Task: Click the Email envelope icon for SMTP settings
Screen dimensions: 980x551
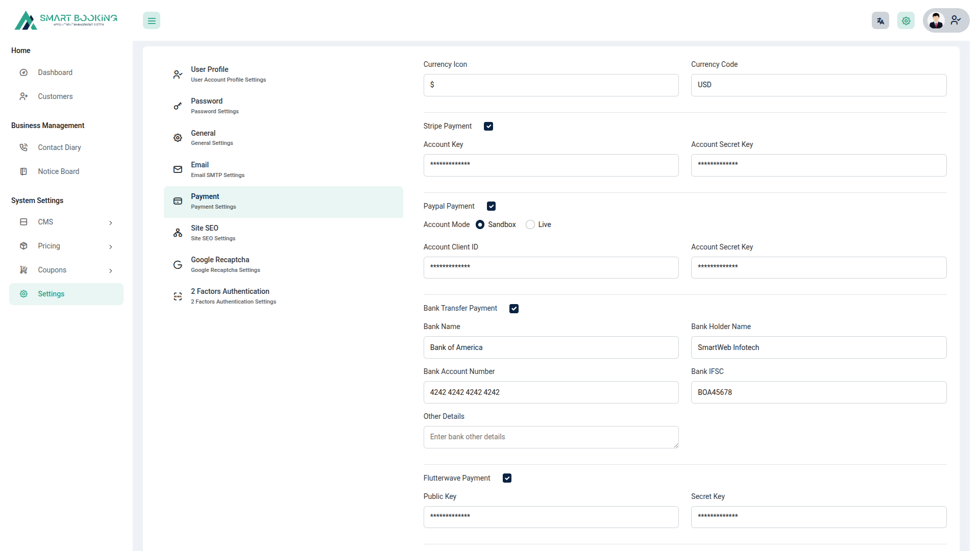Action: click(x=178, y=169)
